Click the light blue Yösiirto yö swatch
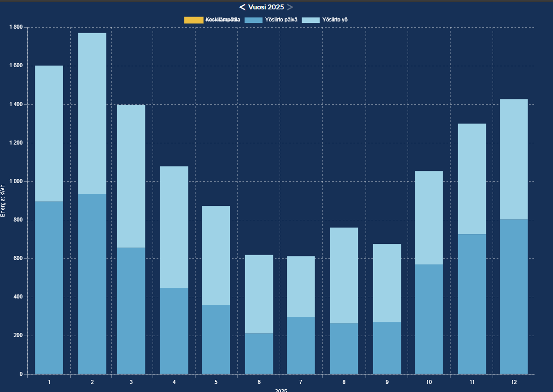Screen dimensions: 553x392 tap(311, 20)
